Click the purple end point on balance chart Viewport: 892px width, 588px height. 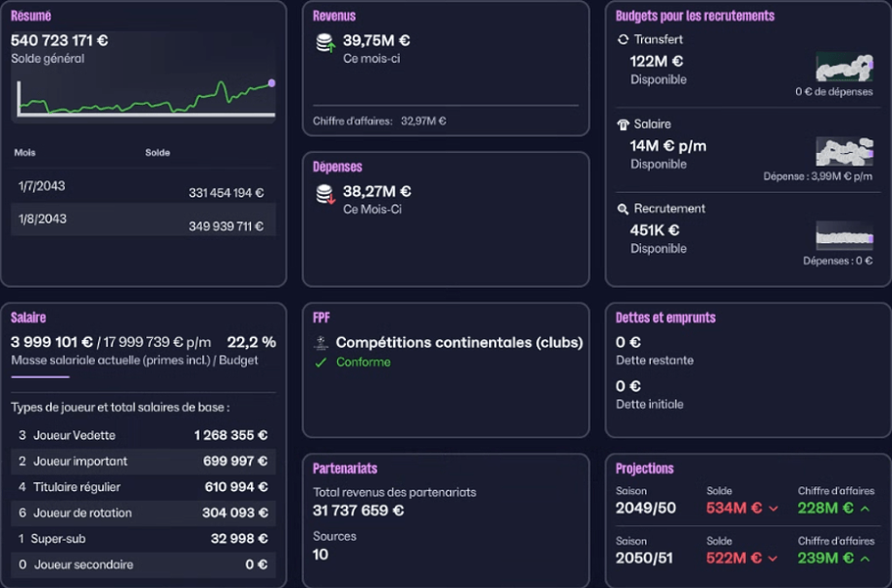[272, 83]
